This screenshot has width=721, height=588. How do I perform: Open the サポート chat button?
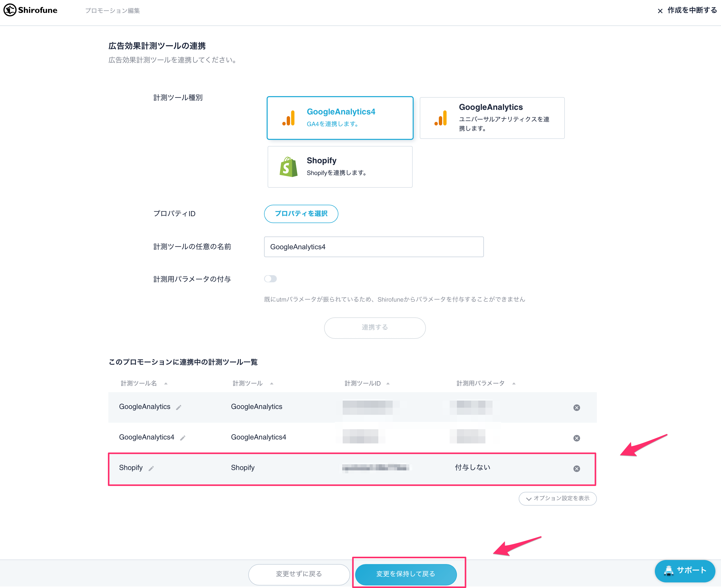click(685, 571)
